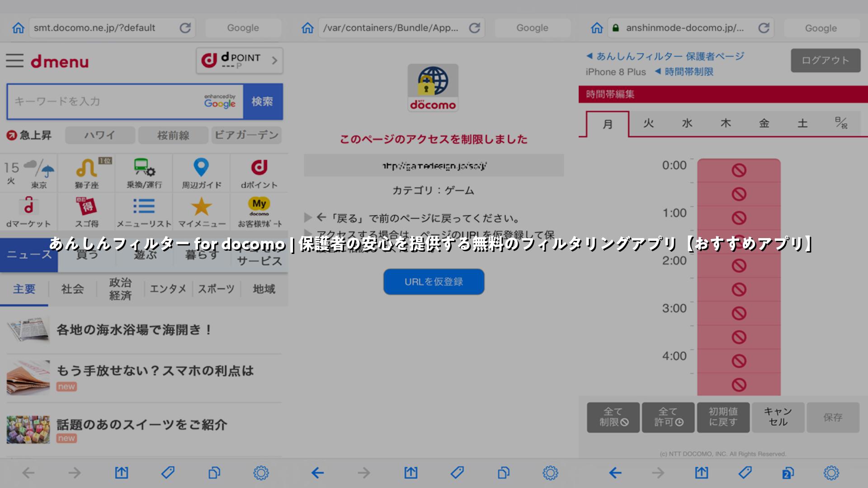Viewport: 868px width, 488px height.
Task: Open settings gear in dmenu browser toolbar
Action: point(261,473)
